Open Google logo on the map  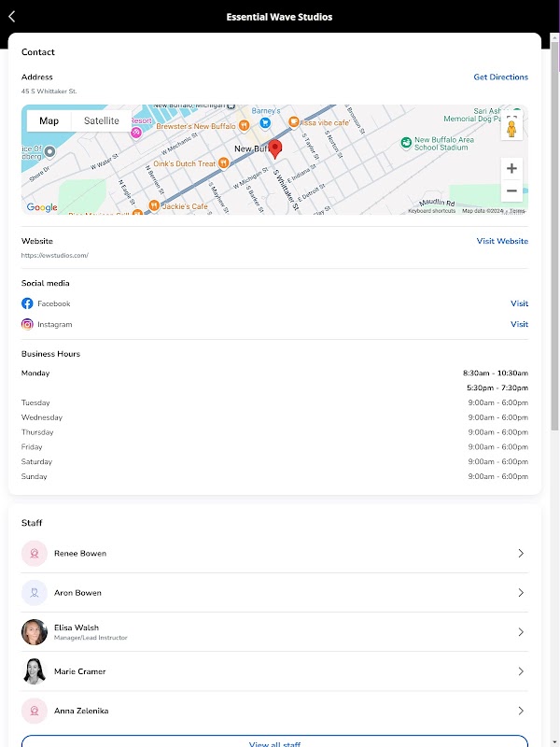point(42,207)
